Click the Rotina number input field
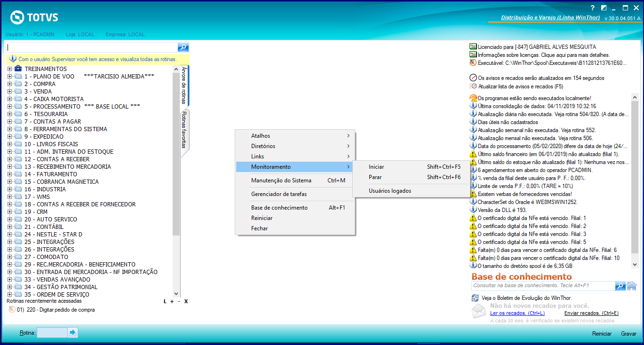 click(x=52, y=333)
